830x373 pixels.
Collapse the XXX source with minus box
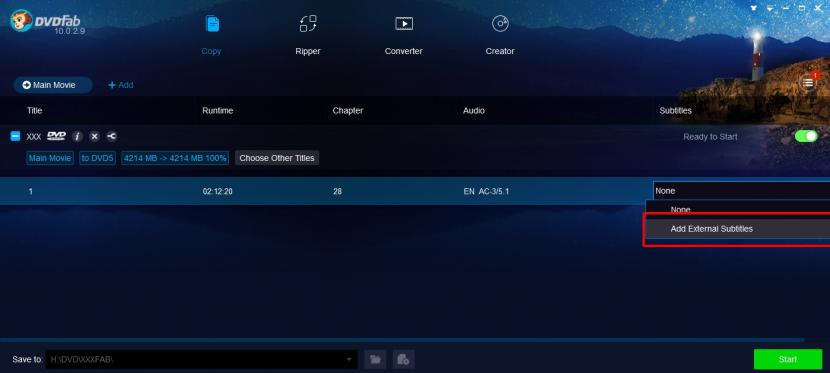coord(15,137)
